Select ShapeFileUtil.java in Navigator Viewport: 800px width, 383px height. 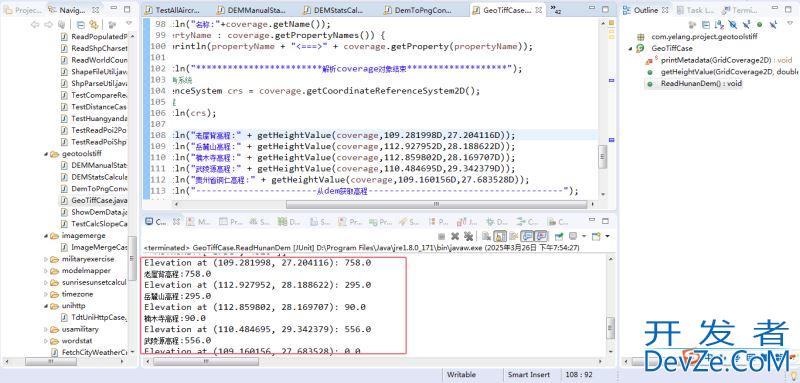pyautogui.click(x=93, y=72)
